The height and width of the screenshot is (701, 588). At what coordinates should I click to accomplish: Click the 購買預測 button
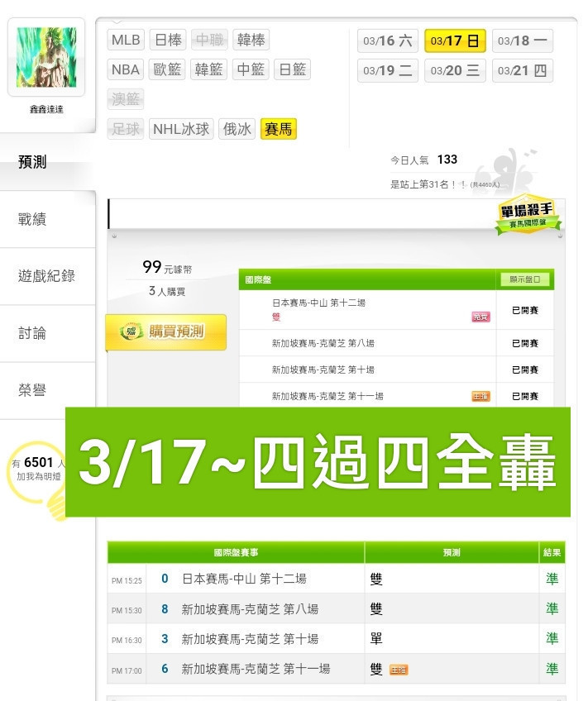coord(166,332)
